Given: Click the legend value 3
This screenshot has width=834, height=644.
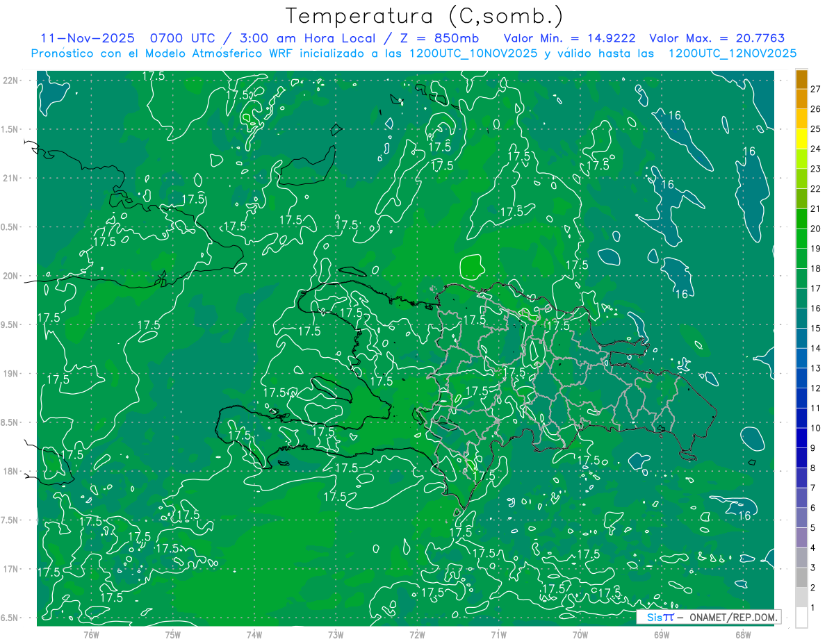Looking at the screenshot, I should (813, 568).
